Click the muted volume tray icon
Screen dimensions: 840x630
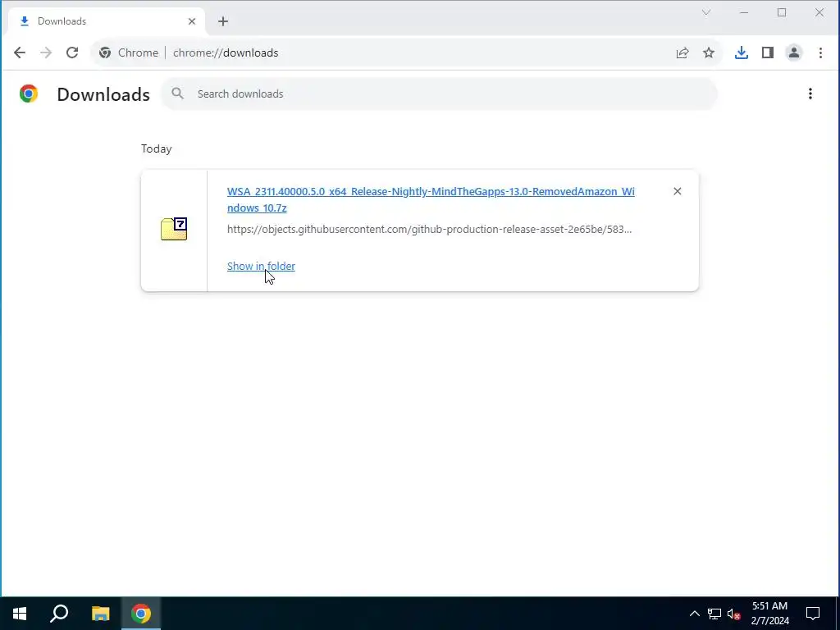coord(734,614)
